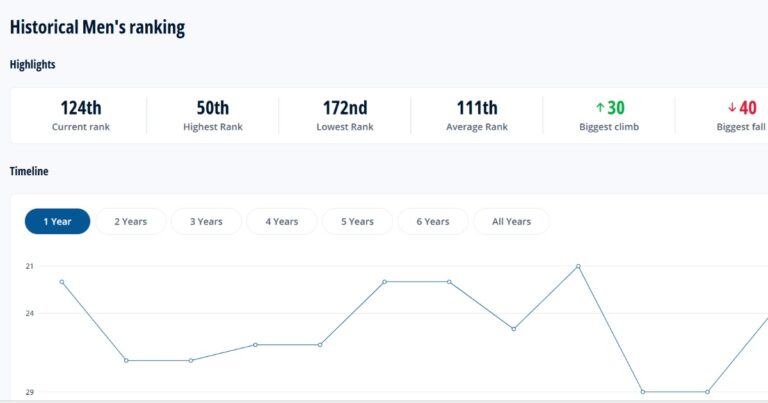The image size is (768, 403).
Task: Click the Timeline section heading
Action: click(x=29, y=171)
